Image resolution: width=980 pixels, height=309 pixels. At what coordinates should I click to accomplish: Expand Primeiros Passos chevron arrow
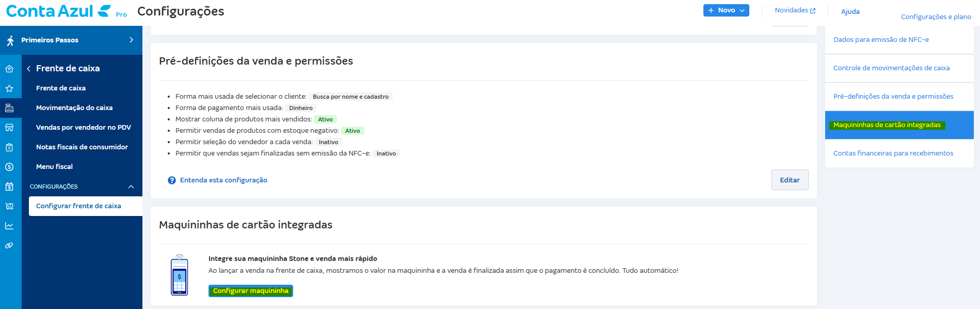(x=131, y=40)
